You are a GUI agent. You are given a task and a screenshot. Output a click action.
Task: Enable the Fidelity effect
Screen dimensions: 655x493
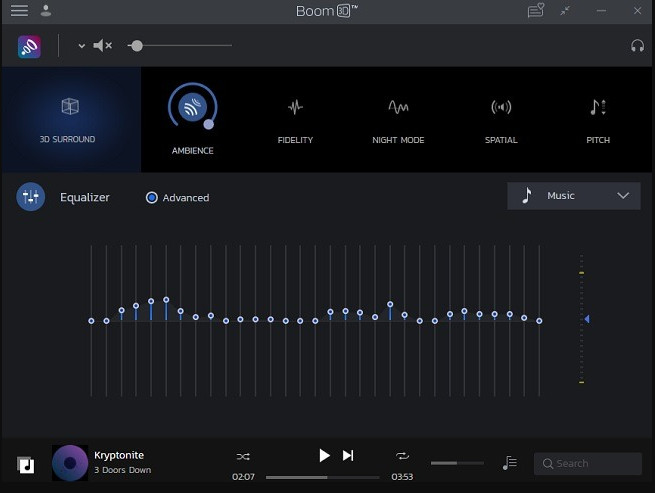[295, 119]
